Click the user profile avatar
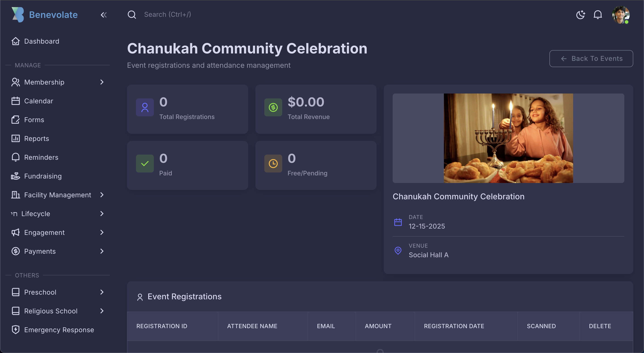644x353 pixels. coord(621,15)
